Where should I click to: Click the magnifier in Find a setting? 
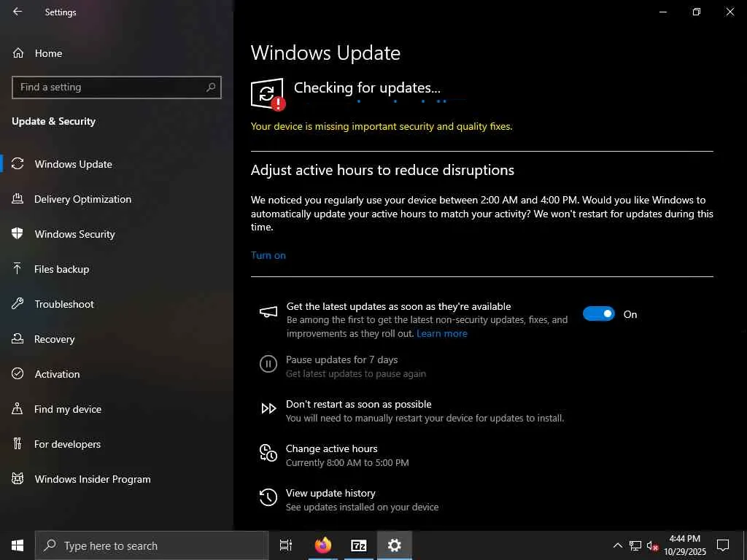click(211, 87)
